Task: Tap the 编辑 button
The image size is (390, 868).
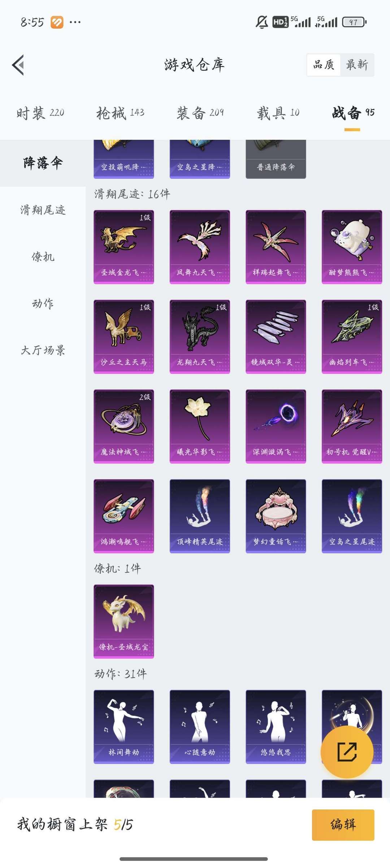Action: tap(343, 825)
